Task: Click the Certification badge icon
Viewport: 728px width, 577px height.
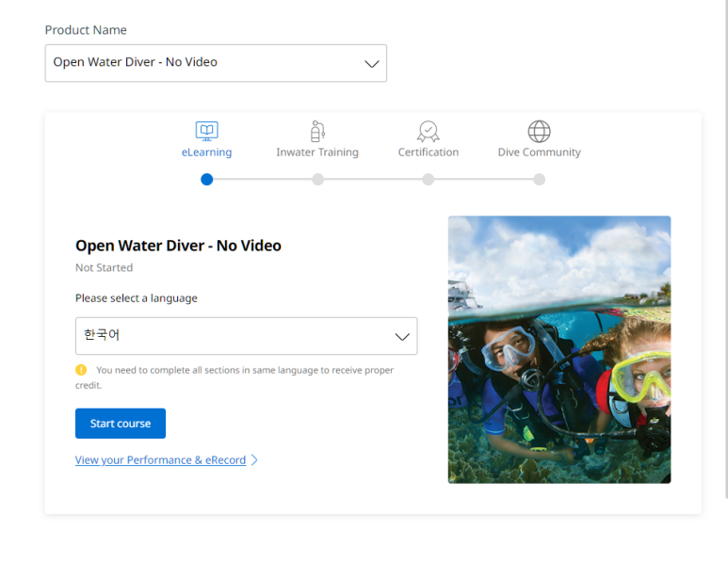Action: click(429, 131)
